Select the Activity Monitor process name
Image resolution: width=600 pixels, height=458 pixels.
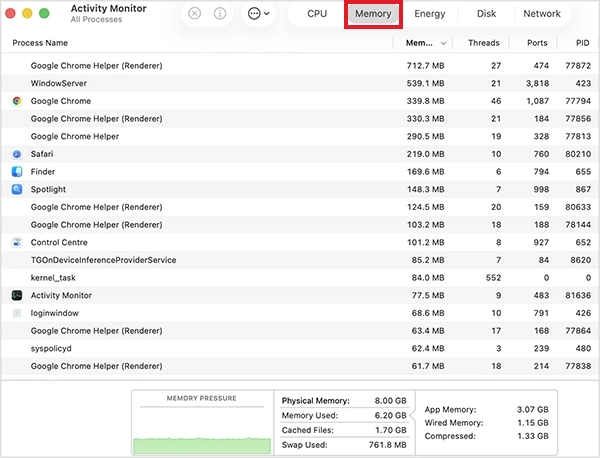(61, 295)
